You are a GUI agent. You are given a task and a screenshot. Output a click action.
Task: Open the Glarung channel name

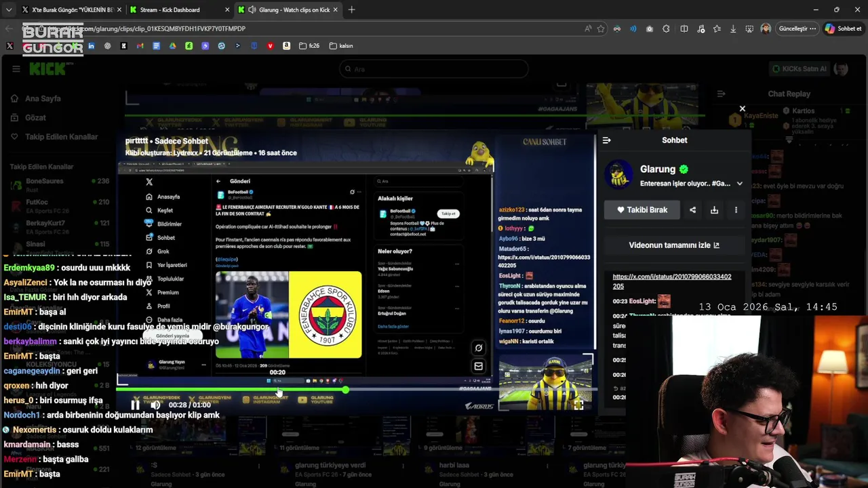pos(658,169)
